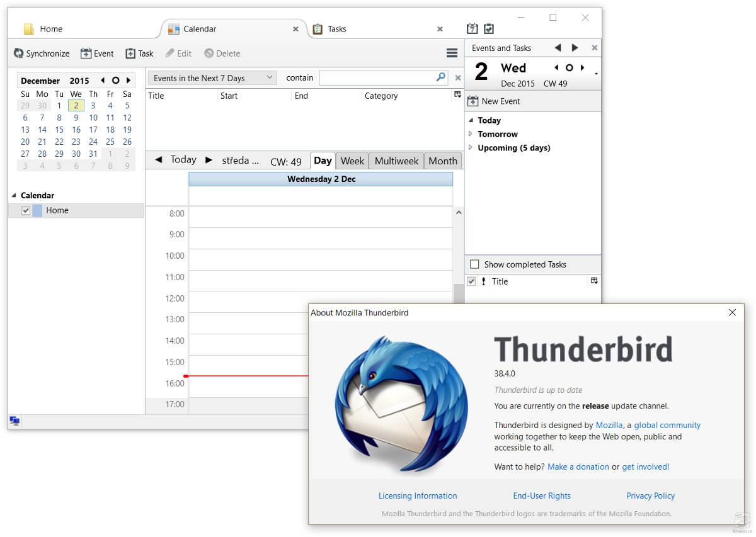Step back one day beside Wed
This screenshot has height=537, width=756.
[556, 68]
